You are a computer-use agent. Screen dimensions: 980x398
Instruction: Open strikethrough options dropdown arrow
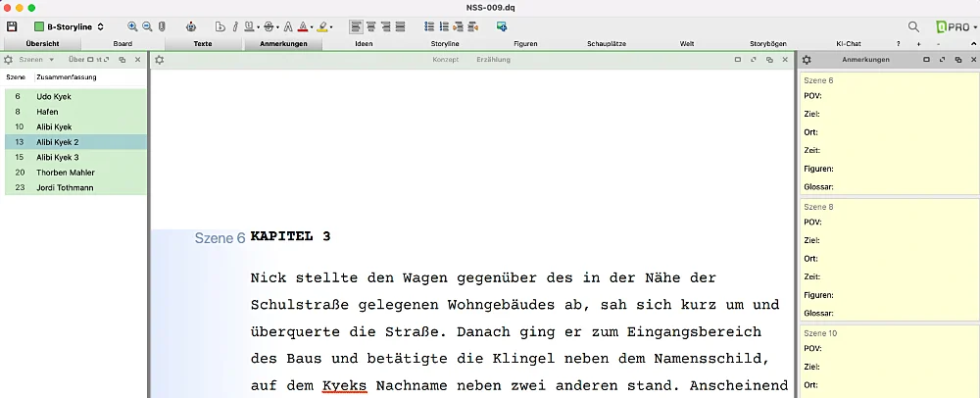[x=277, y=27]
